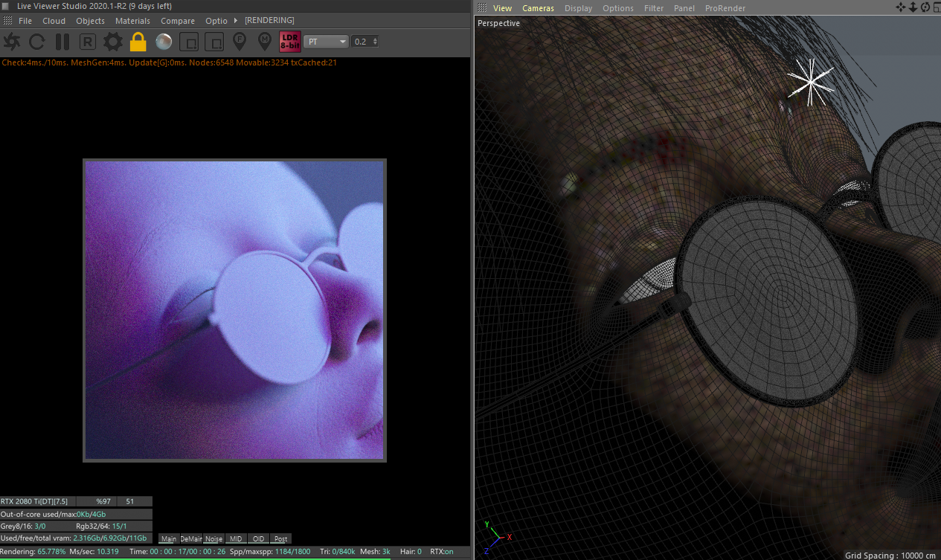This screenshot has height=560, width=941.
Task: Click the Perspective viewport label
Action: [498, 23]
